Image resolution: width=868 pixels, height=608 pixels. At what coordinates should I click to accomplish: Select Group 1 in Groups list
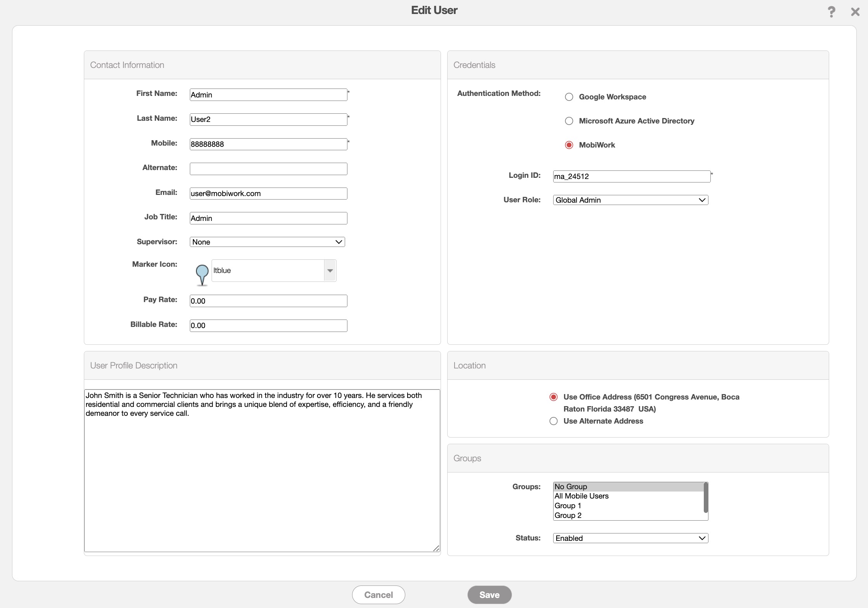[568, 506]
